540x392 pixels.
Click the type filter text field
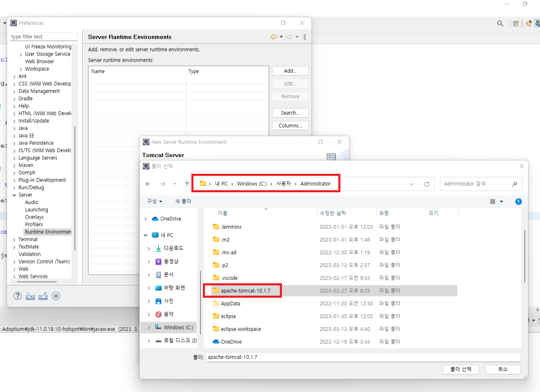[x=44, y=37]
